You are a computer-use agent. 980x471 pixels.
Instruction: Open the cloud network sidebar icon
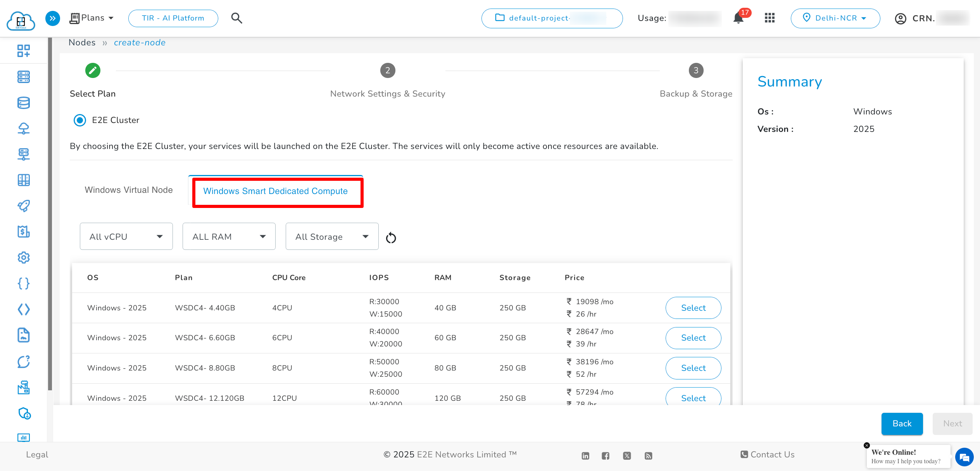(24, 128)
